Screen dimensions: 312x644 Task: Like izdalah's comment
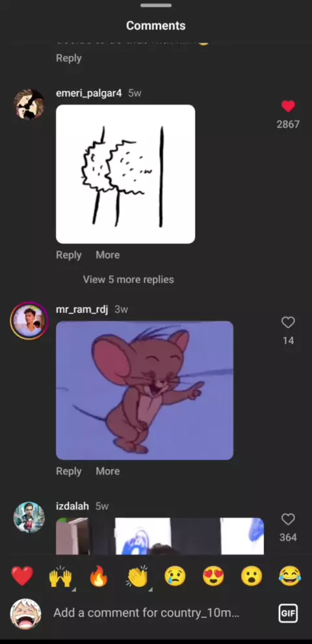(288, 519)
